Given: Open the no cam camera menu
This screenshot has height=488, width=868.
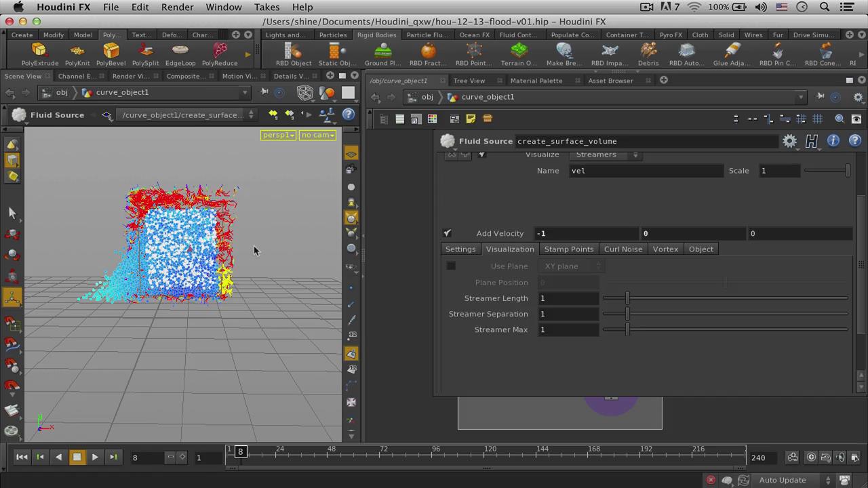Looking at the screenshot, I should coord(318,135).
